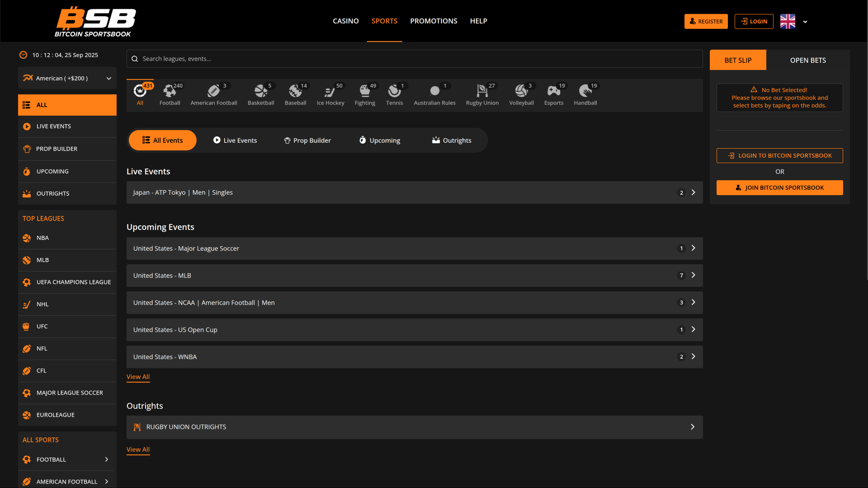Open the Tennis sports category
The height and width of the screenshot is (488, 868).
tap(394, 94)
